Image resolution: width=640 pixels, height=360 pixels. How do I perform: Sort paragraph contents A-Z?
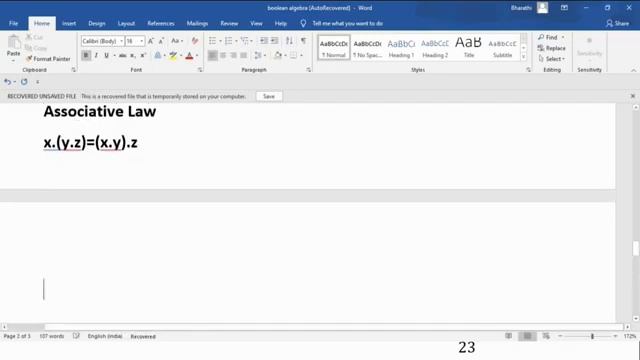(x=289, y=40)
